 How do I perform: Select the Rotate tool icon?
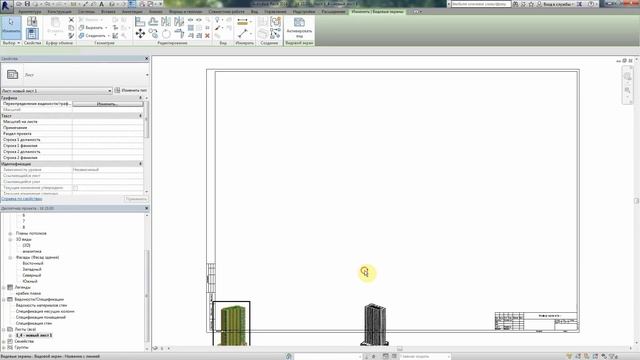[x=166, y=33]
